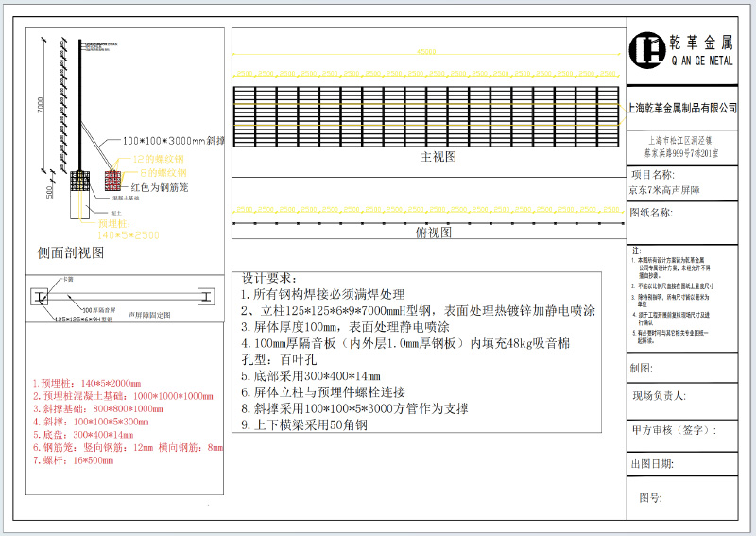Click the 项目名称 field in title block
The width and height of the screenshot is (756, 536).
[652, 175]
